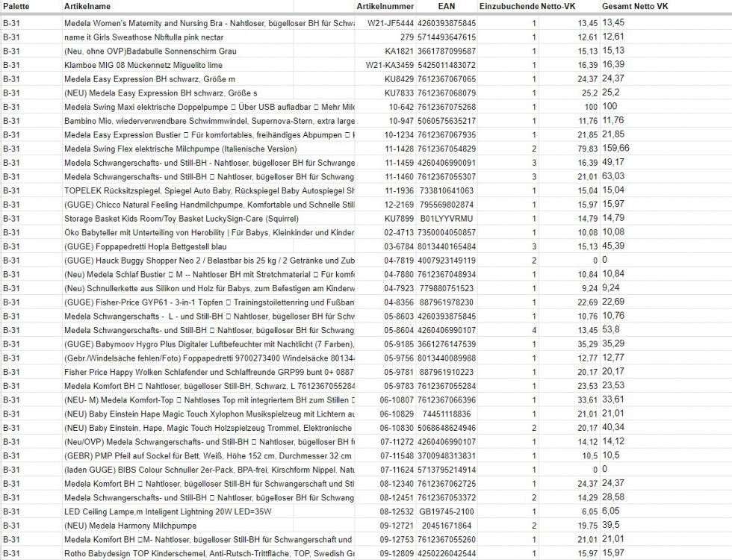Select the Einzubuchende column header
This screenshot has height=560, width=732.
click(509, 7)
